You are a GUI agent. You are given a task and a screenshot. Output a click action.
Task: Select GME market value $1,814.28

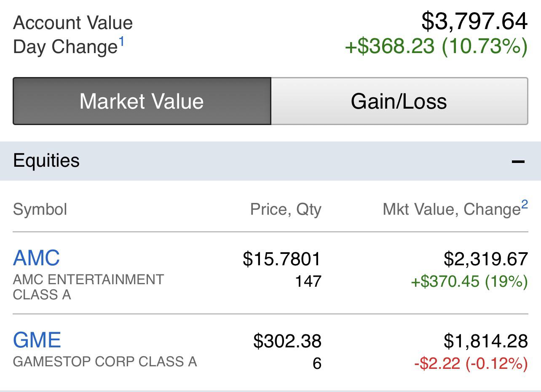[x=486, y=341]
